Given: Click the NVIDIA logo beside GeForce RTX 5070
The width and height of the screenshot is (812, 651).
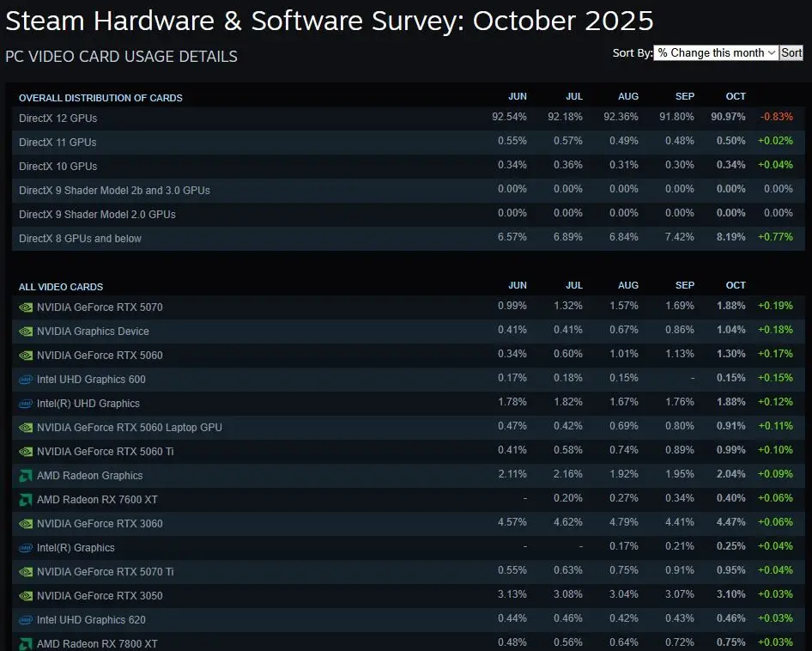Looking at the screenshot, I should tap(26, 307).
